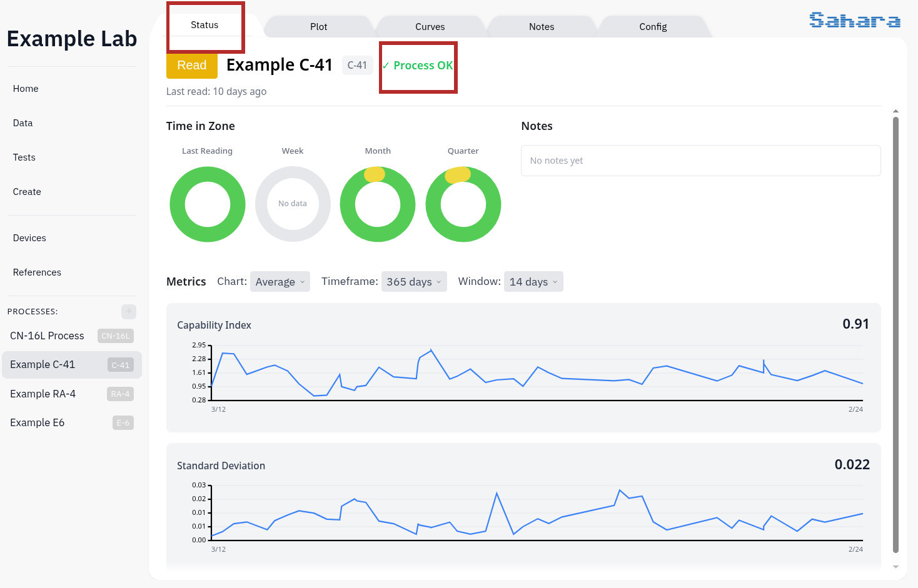Select the Example E6 process
This screenshot has width=918, height=588.
pos(37,422)
